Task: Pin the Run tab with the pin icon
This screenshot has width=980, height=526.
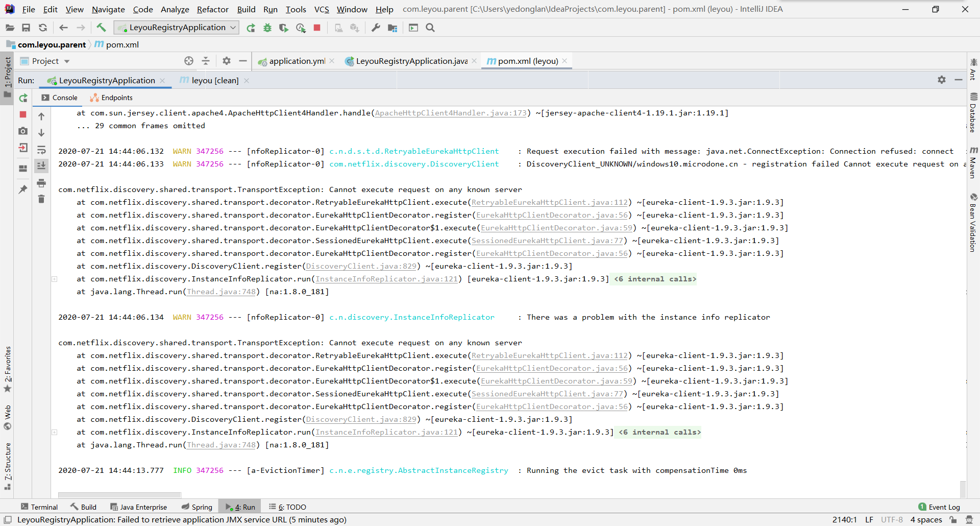Action: pyautogui.click(x=23, y=189)
